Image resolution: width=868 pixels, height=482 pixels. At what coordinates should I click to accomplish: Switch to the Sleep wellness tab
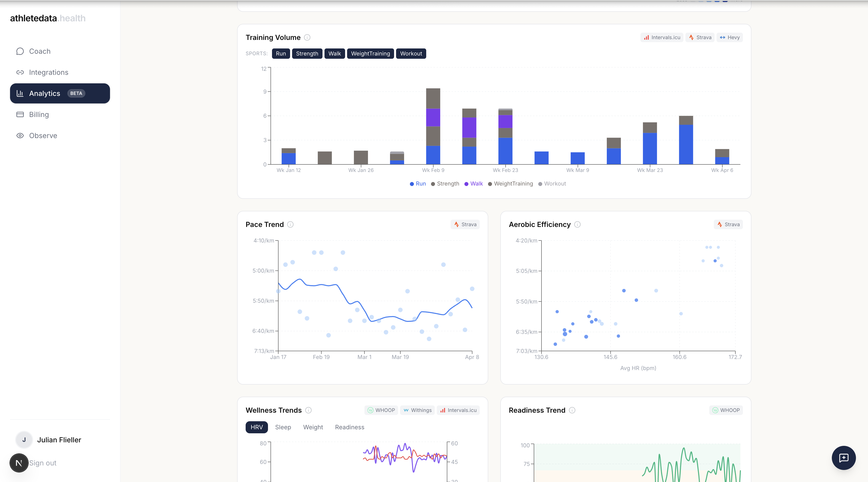click(283, 427)
